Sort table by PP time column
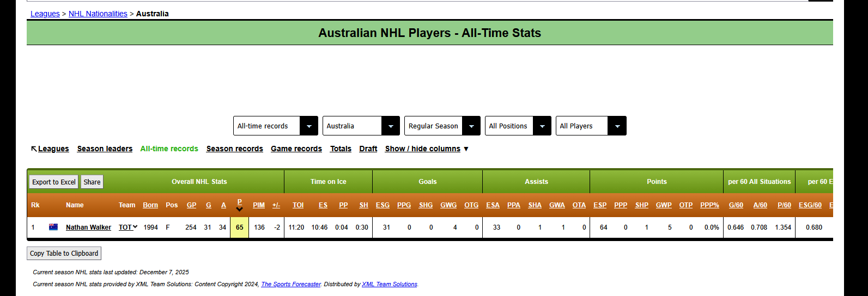Viewport: 868px width, 296px height. 343,205
